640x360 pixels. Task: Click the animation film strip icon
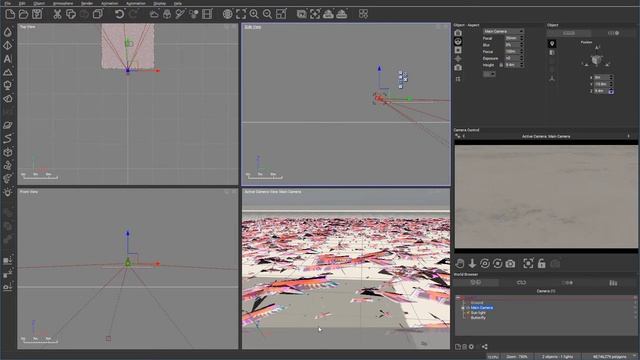pos(207,14)
